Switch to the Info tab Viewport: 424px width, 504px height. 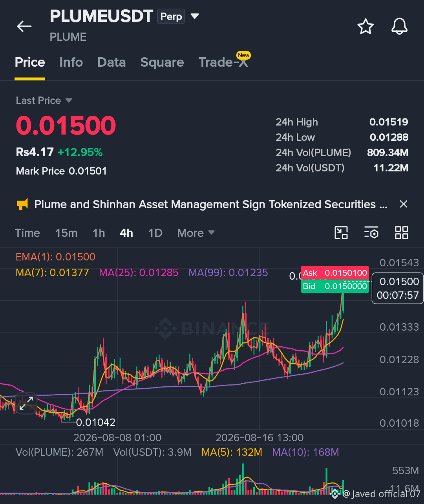(x=71, y=62)
